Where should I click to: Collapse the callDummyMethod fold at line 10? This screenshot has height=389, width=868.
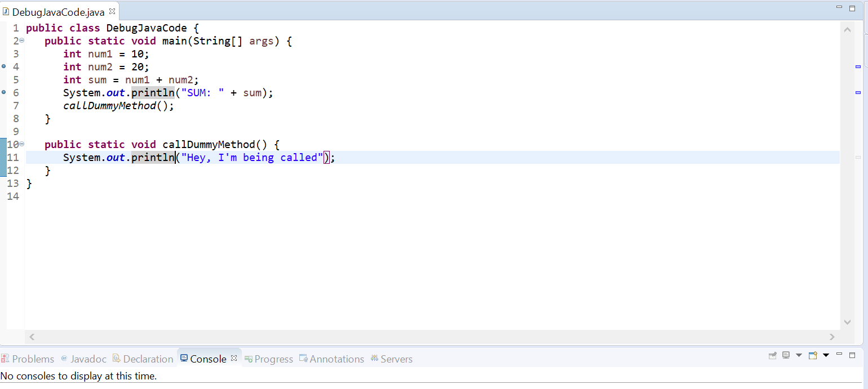[x=22, y=145]
